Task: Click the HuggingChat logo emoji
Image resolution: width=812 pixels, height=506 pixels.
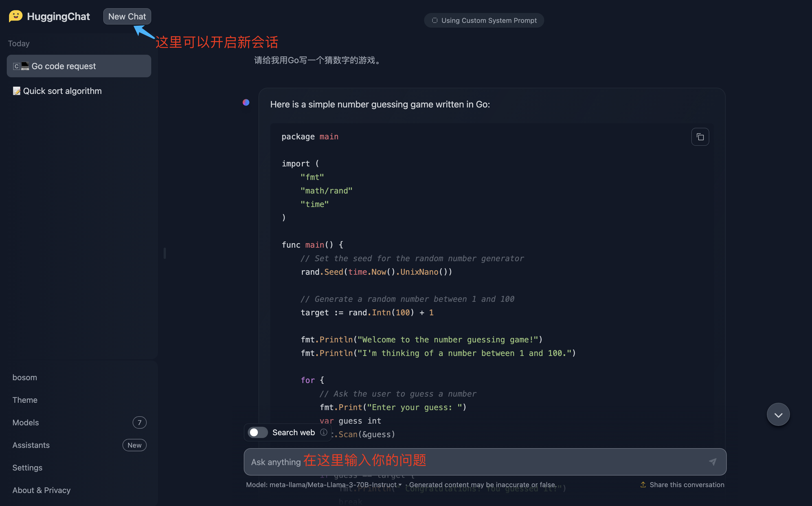Action: click(16, 16)
